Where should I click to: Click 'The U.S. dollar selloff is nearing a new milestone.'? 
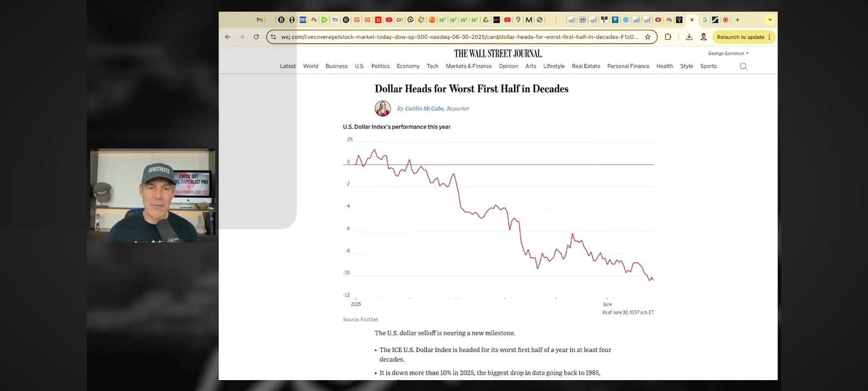click(x=445, y=333)
